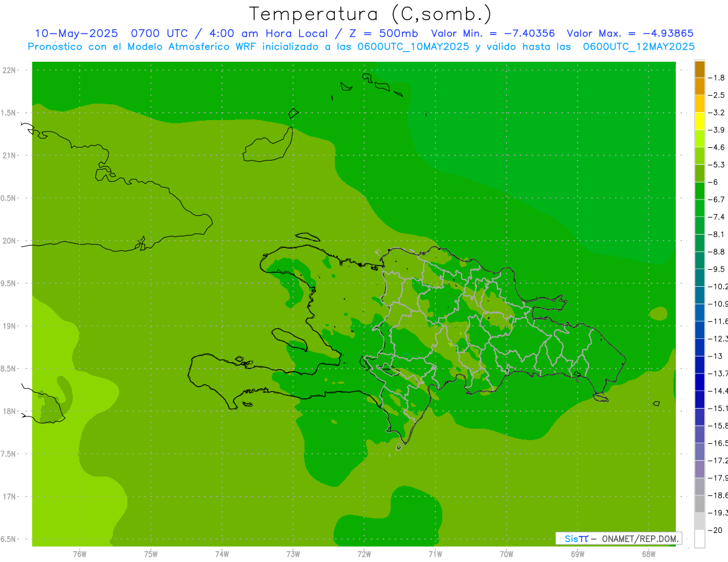
Task: Select the date text "10-May-2025"
Action: click(x=76, y=33)
